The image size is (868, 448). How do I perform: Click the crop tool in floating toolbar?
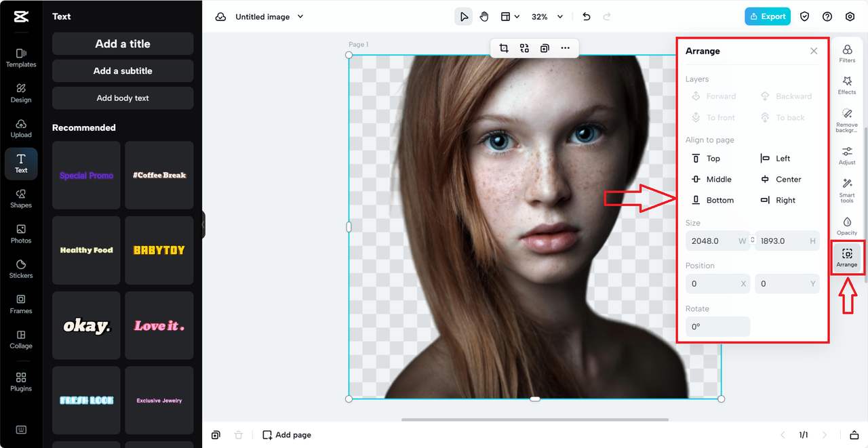click(504, 48)
